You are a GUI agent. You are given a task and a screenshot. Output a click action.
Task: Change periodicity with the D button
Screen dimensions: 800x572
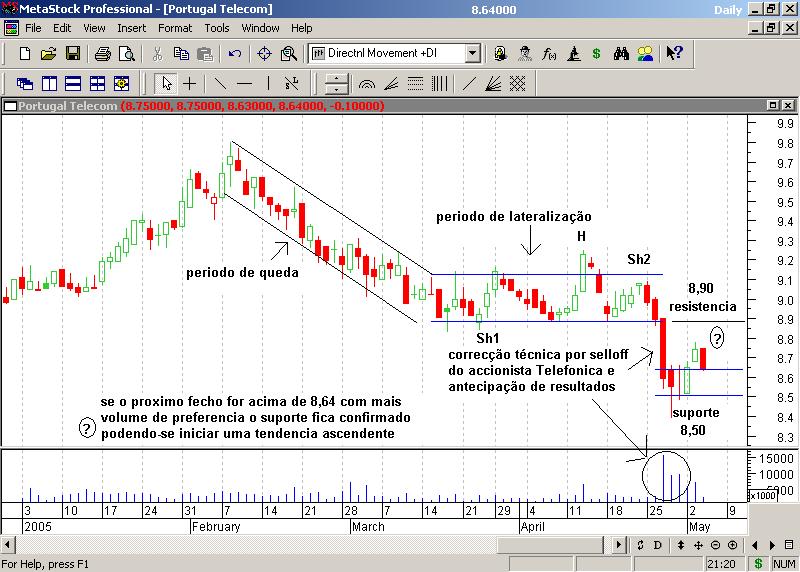[658, 545]
